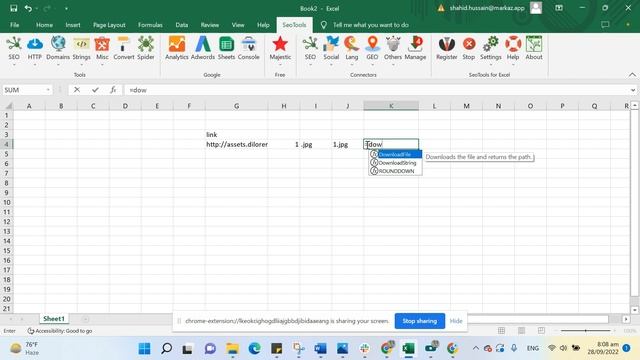Open the Misc tool
The height and width of the screenshot is (360, 640).
click(102, 49)
